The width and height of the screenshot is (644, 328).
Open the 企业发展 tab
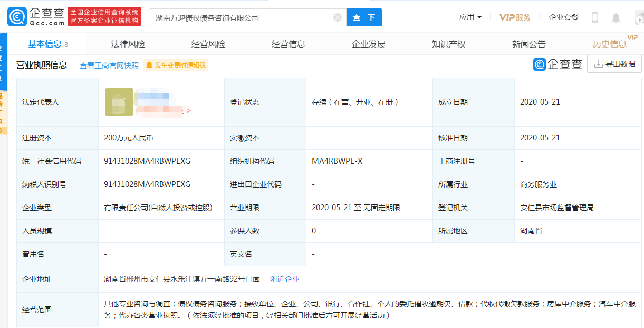pos(369,44)
